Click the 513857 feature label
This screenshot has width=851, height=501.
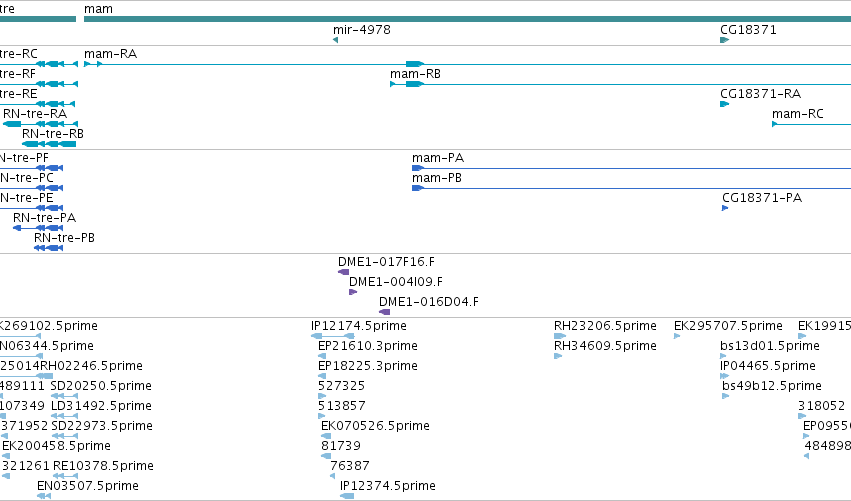342,407
